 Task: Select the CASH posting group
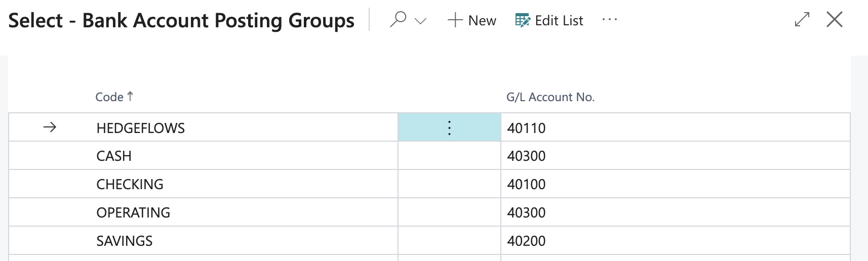(114, 156)
